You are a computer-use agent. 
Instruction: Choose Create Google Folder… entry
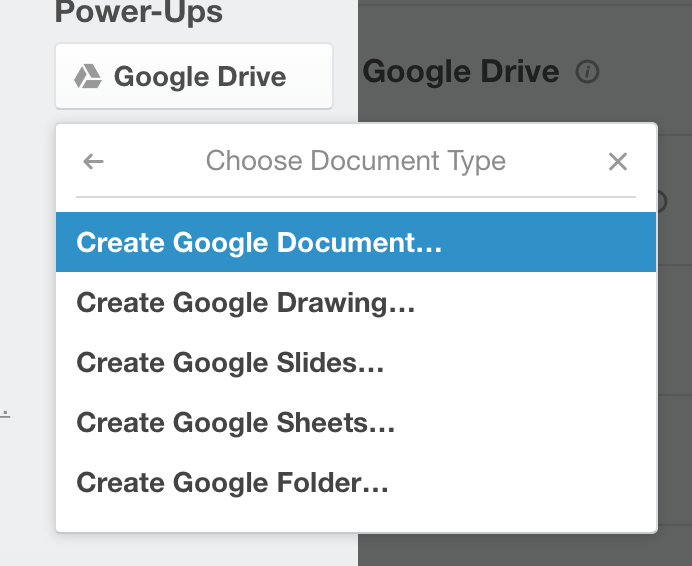pyautogui.click(x=356, y=483)
